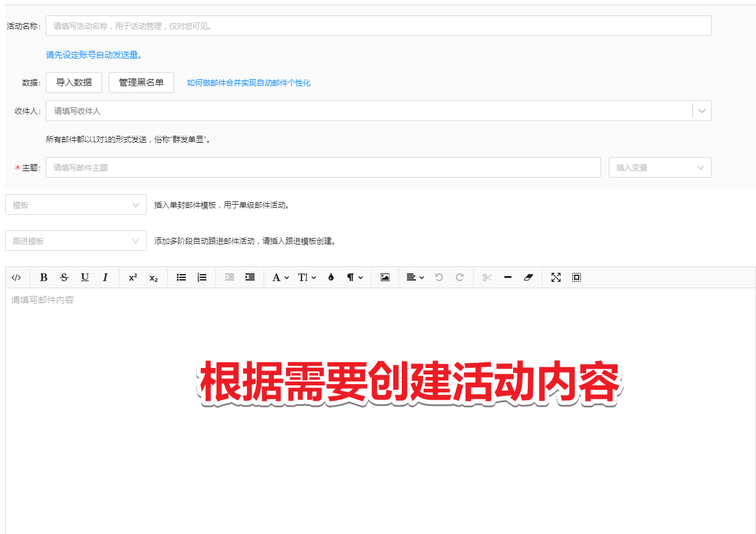
Task: Expand editor to fullscreen
Action: 556,277
